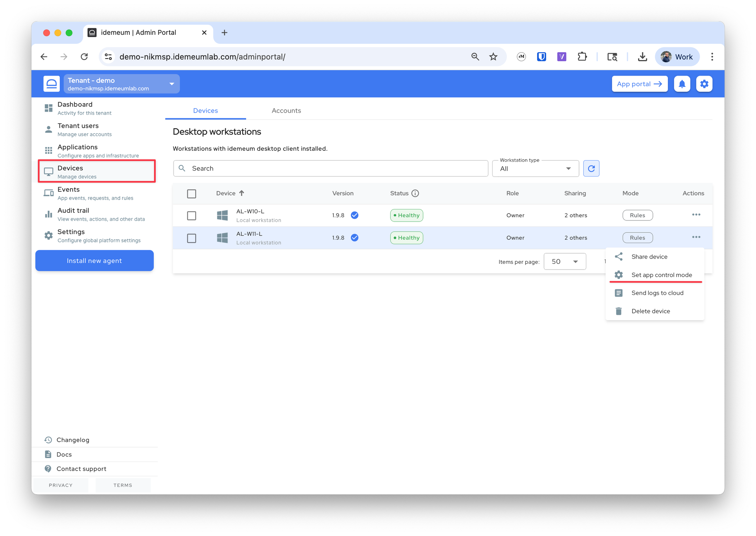Check the AL-W11-L row checkbox
The width and height of the screenshot is (756, 536).
(x=192, y=238)
